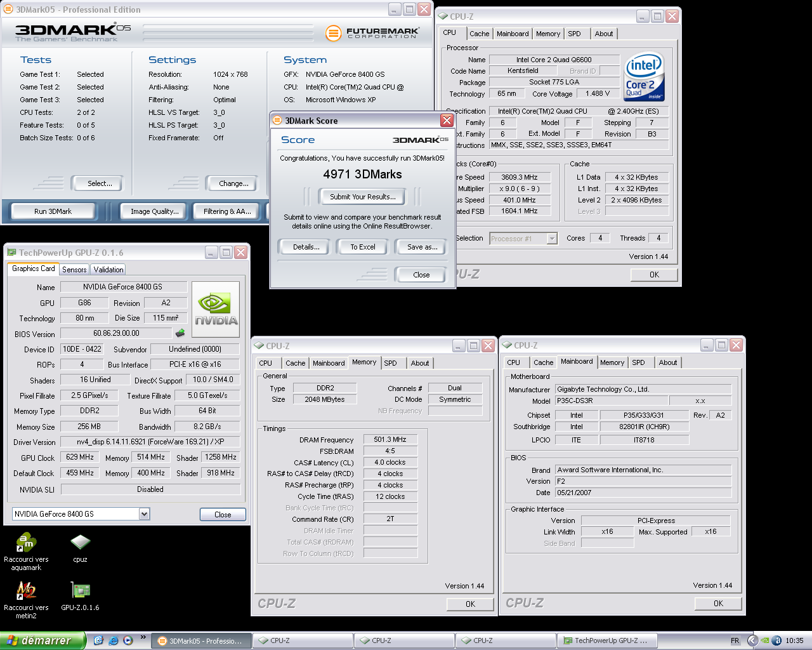The width and height of the screenshot is (812, 650).
Task: Click the Select... tests button
Action: click(97, 183)
